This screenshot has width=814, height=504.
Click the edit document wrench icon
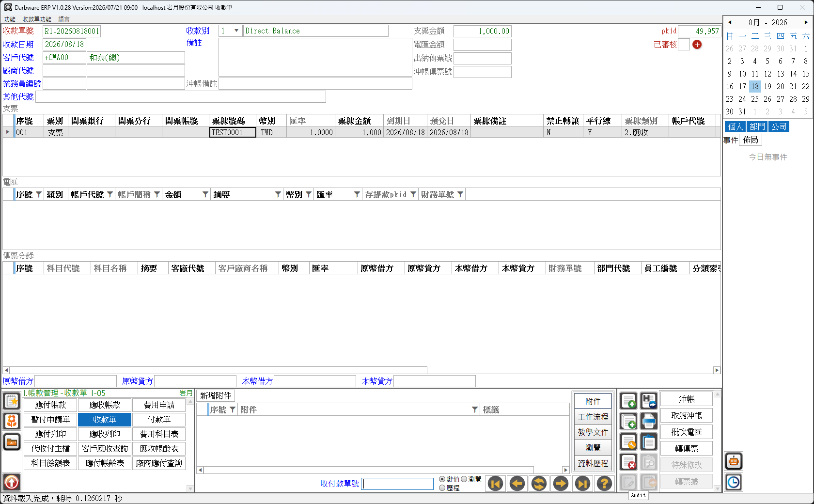(628, 442)
